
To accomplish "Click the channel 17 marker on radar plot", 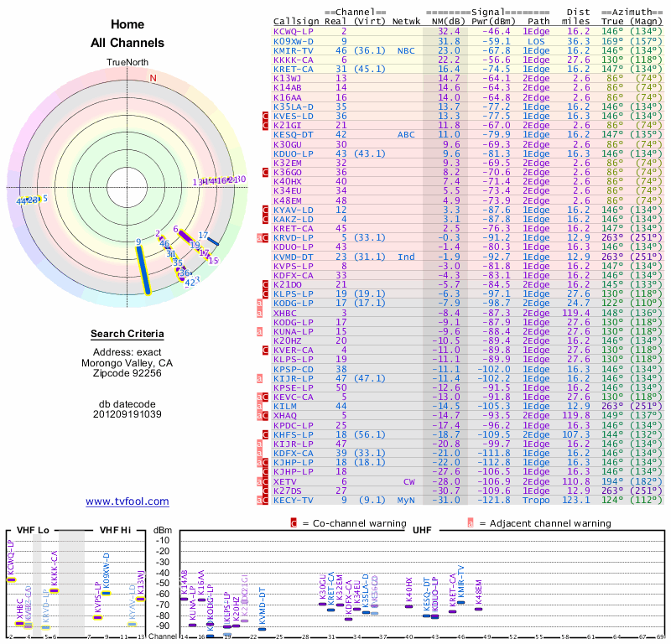I will [x=212, y=241].
